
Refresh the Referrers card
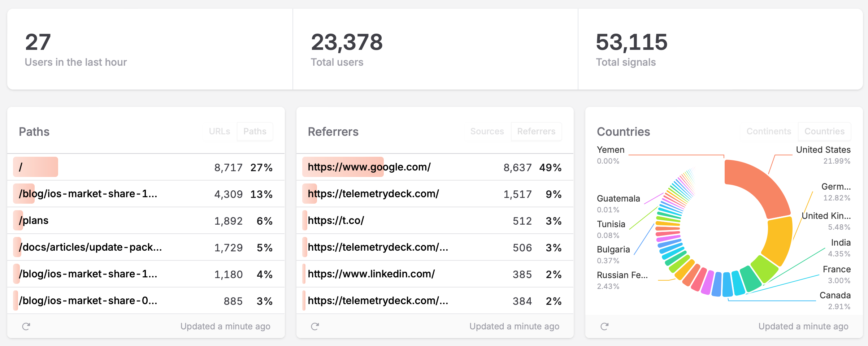click(315, 326)
